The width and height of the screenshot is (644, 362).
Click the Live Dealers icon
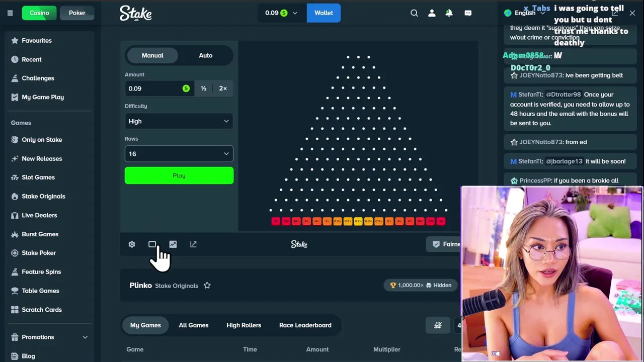tap(15, 215)
